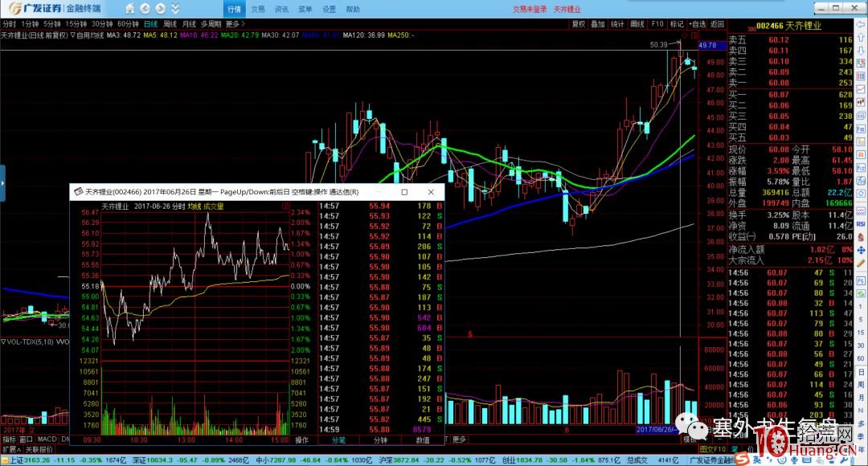Screen dimensions: 868x466
Task: Open the 多周期 multi-period view
Action: pos(211,24)
